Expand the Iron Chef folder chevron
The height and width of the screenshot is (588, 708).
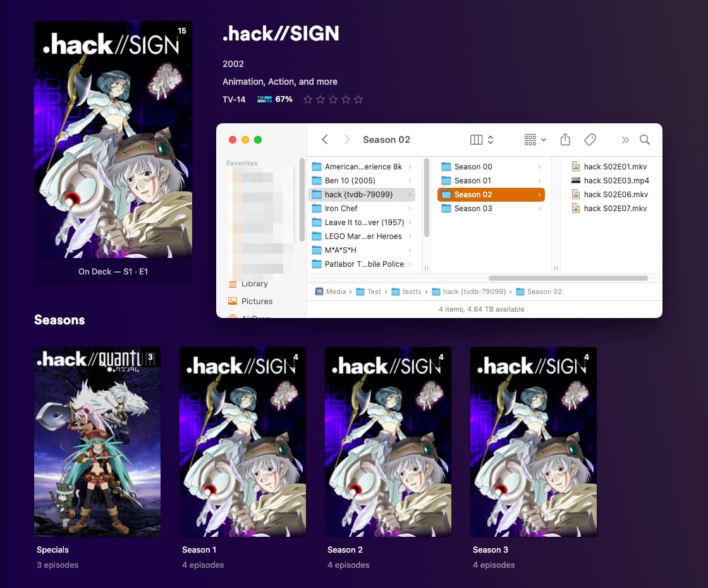point(410,209)
